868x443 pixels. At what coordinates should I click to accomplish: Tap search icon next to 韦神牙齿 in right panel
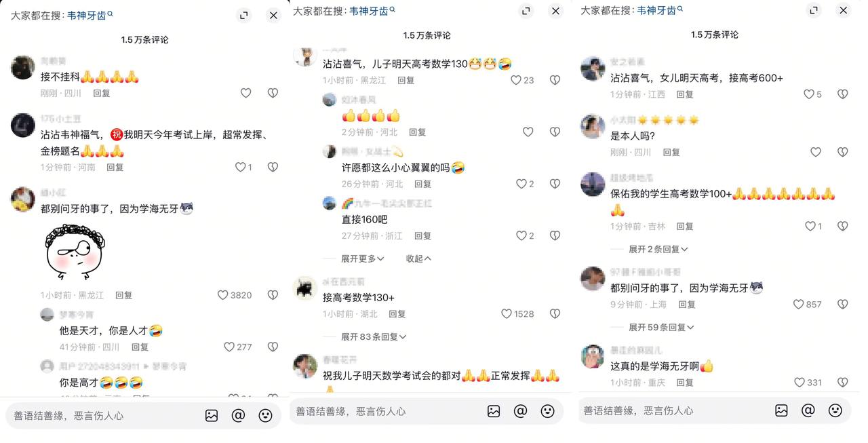click(x=680, y=9)
